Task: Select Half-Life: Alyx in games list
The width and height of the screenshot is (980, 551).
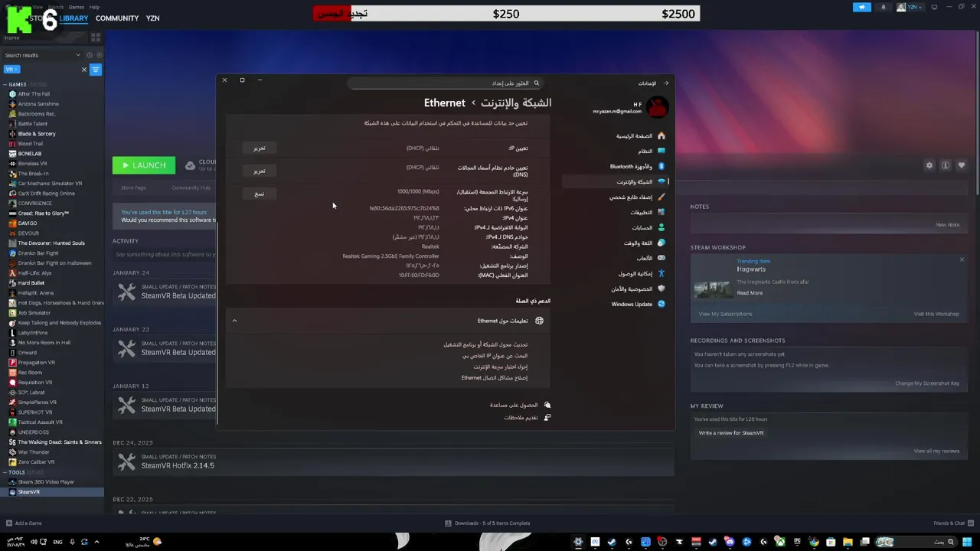Action: (x=35, y=273)
